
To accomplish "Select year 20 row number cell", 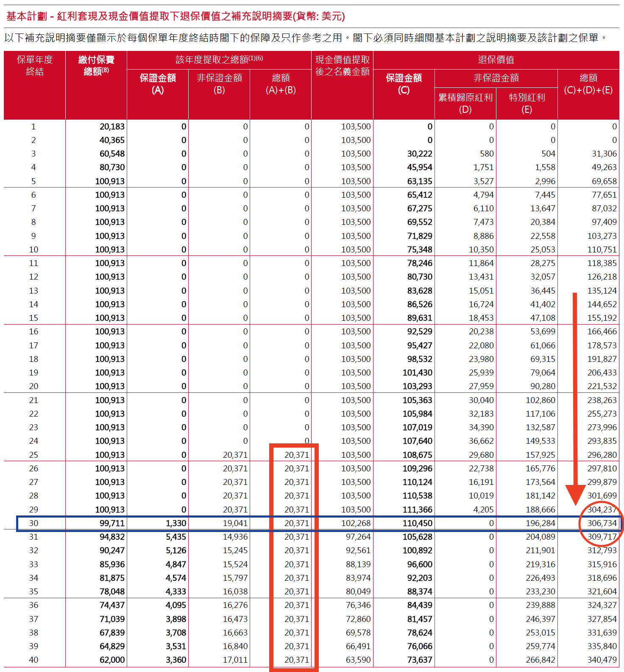I will click(x=33, y=386).
